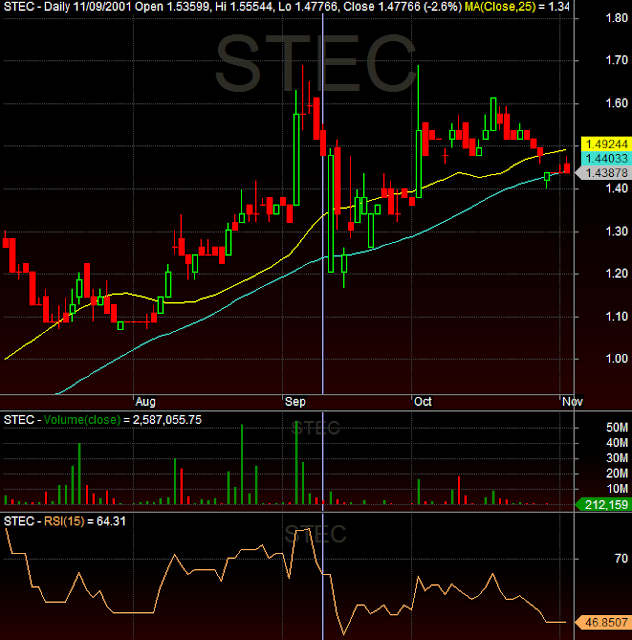Click the vertical blue date cursor line
The height and width of the screenshot is (640, 632).
click(x=323, y=204)
